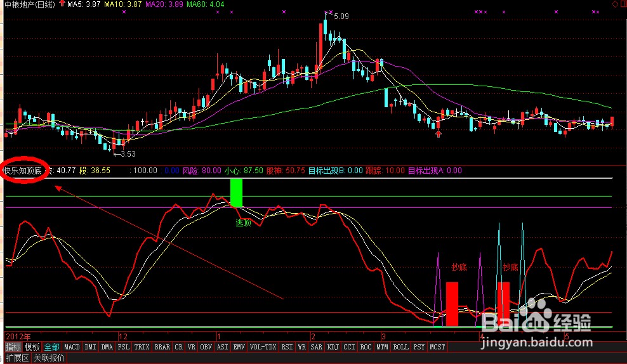627x364 pixels.
Task: Click the 小心: 87.50 value
Action: [244, 171]
